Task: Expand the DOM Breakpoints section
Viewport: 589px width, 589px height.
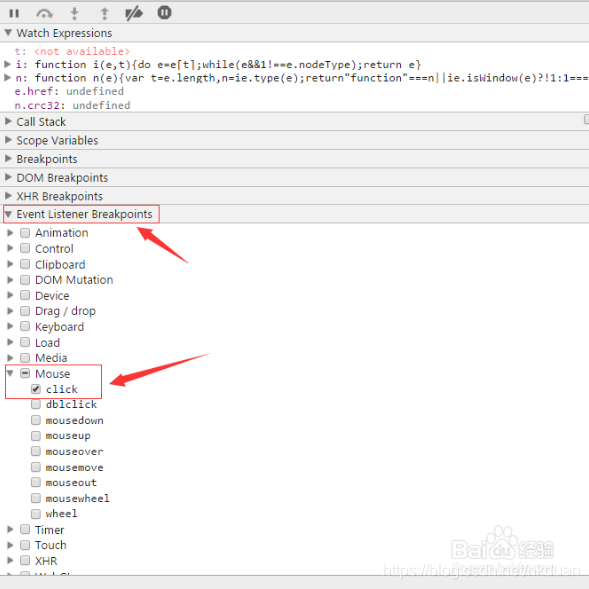Action: click(x=8, y=177)
